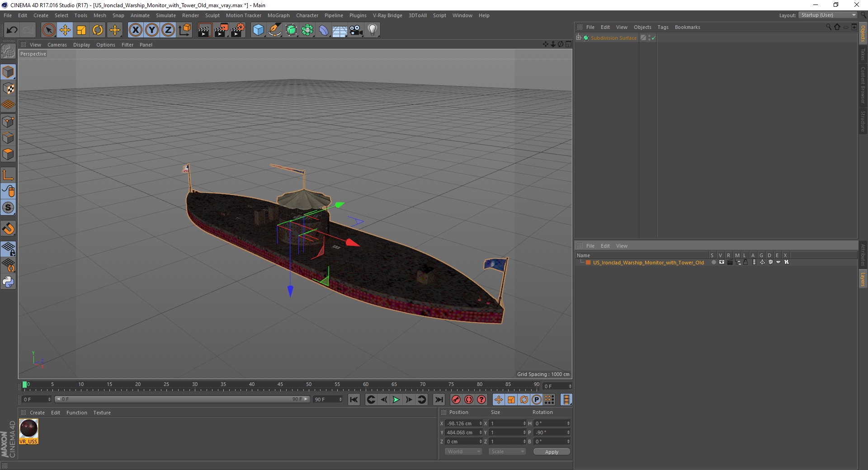Toggle viewport maximize icon
This screenshot has width=868, height=470.
(568, 44)
